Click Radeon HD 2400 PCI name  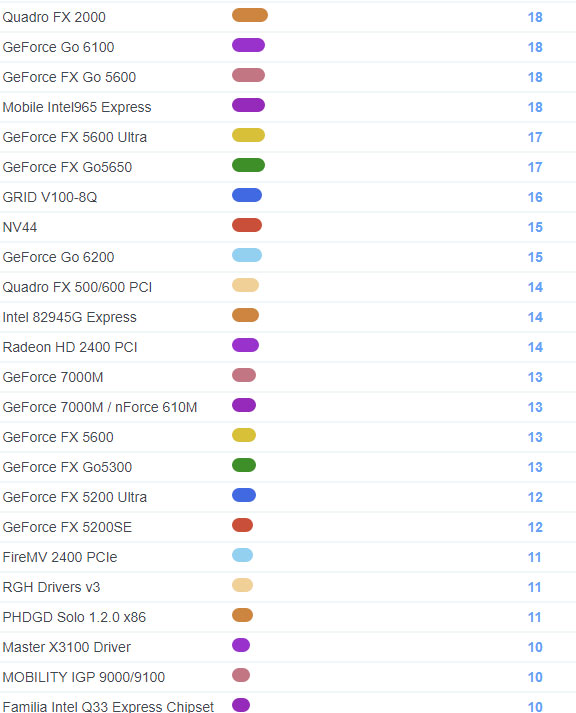point(70,347)
